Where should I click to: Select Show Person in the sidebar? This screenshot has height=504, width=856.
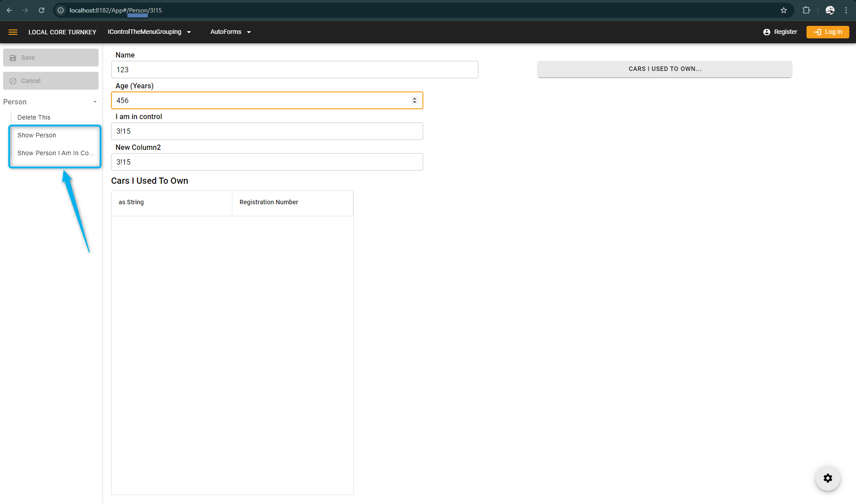(37, 135)
